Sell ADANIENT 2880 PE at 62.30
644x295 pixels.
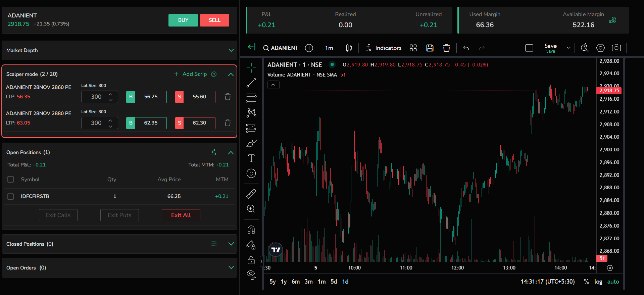click(195, 123)
